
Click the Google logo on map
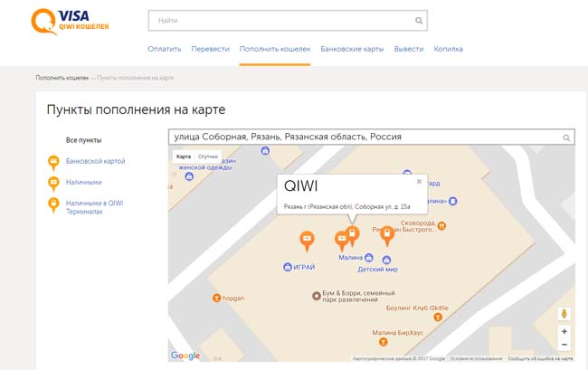185,356
